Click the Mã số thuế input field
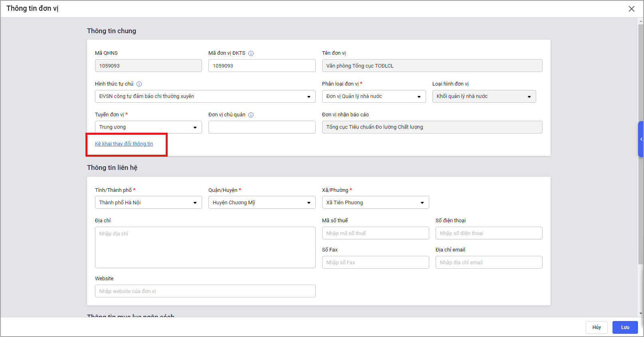This screenshot has width=644, height=337. coord(375,233)
